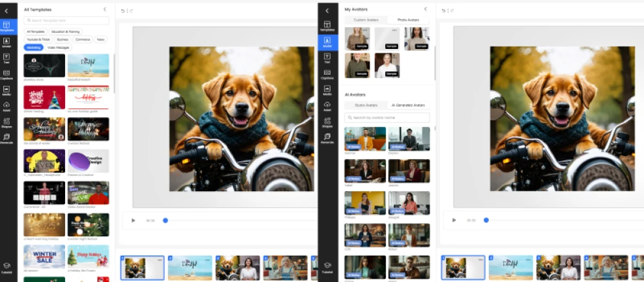
Task: Open Captions tool beside the All Templates panel
Action: click(6, 74)
